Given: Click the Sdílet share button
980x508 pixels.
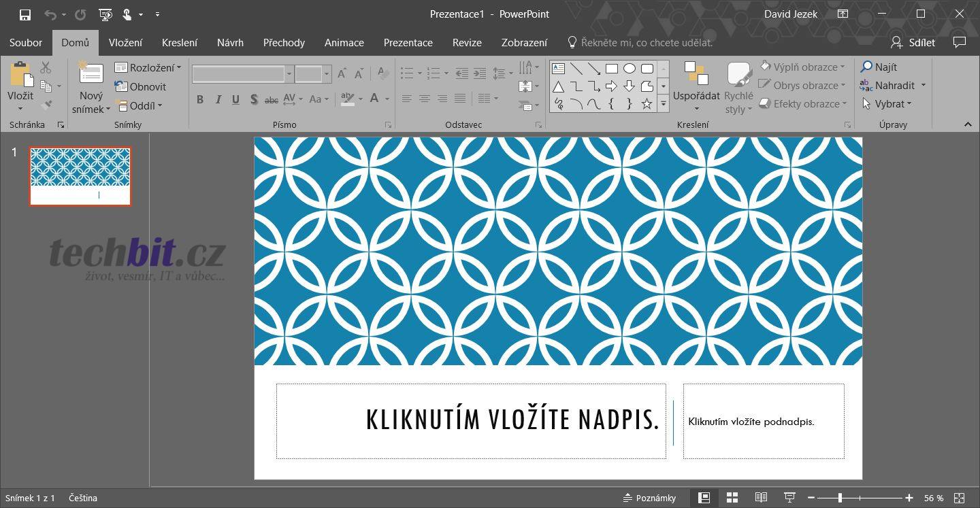Looking at the screenshot, I should (913, 42).
